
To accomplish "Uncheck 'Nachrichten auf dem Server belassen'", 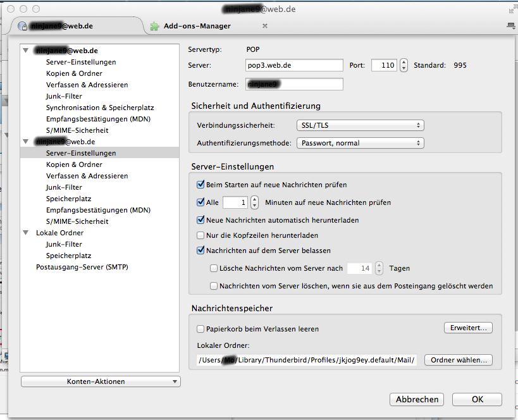I will point(200,250).
